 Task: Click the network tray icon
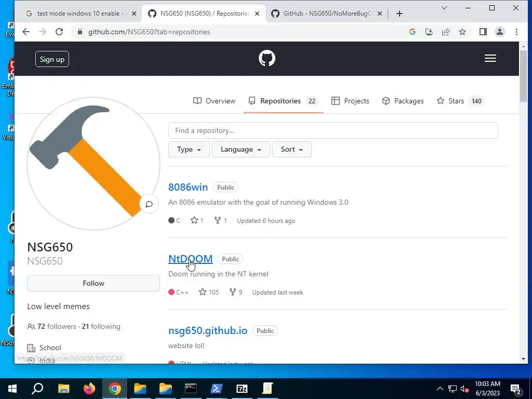click(x=452, y=389)
